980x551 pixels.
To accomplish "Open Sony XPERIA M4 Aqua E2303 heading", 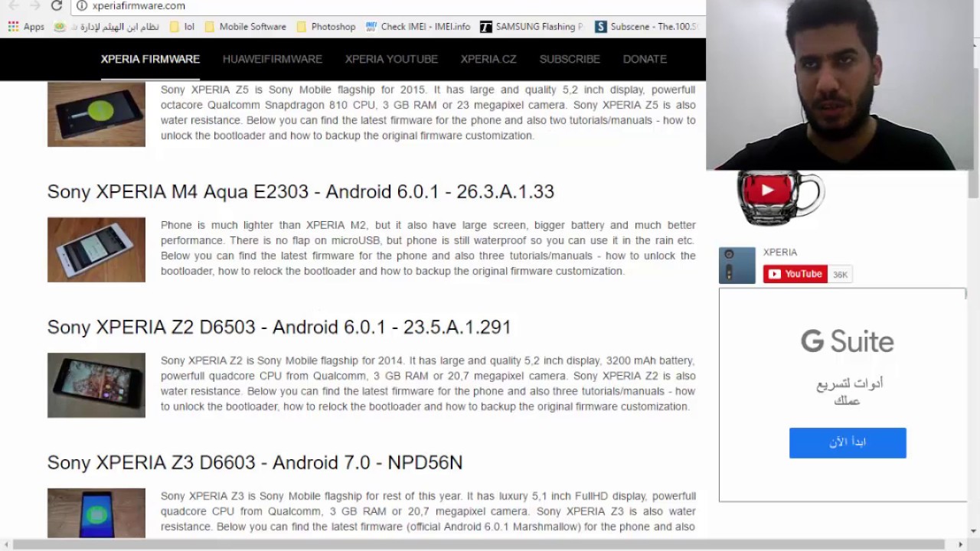I will [x=301, y=191].
